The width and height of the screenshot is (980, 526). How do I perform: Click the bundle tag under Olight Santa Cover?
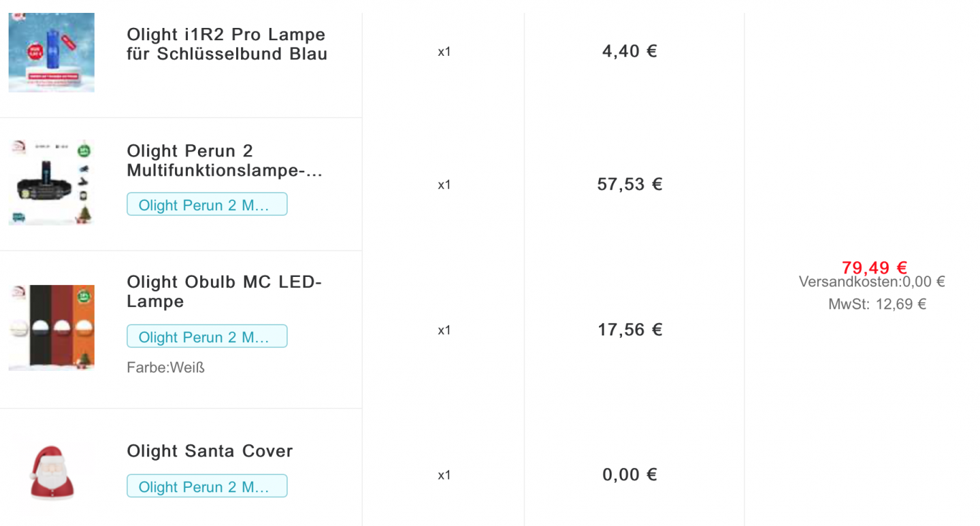pyautogui.click(x=207, y=487)
